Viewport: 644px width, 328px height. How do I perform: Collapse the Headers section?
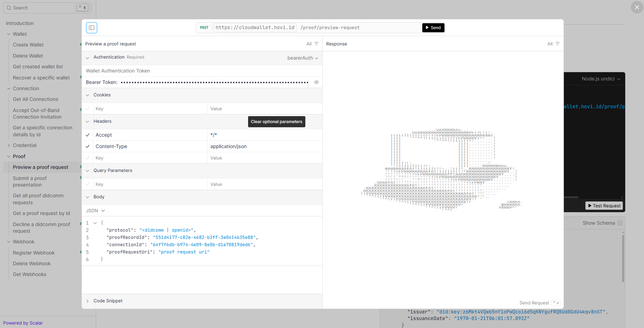(x=102, y=121)
